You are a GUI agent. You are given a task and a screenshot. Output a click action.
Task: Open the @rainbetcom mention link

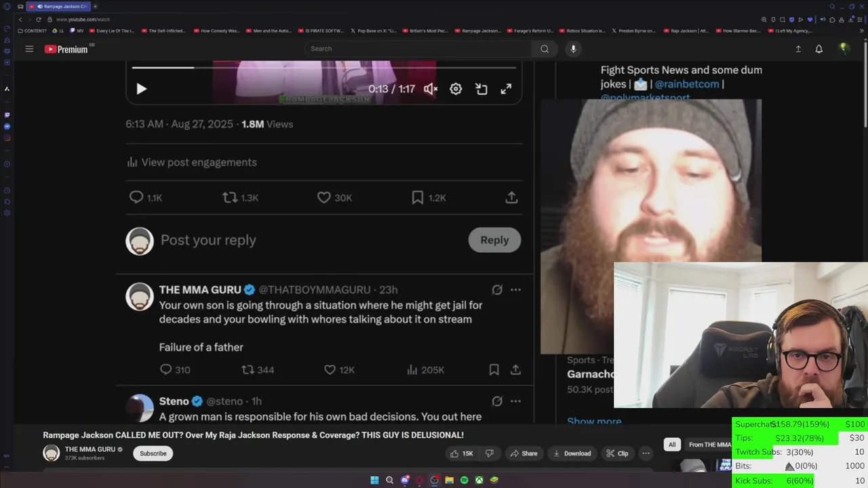686,84
